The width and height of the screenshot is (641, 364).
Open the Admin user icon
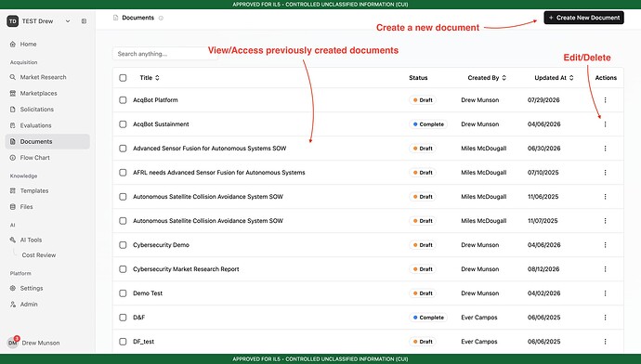13,305
